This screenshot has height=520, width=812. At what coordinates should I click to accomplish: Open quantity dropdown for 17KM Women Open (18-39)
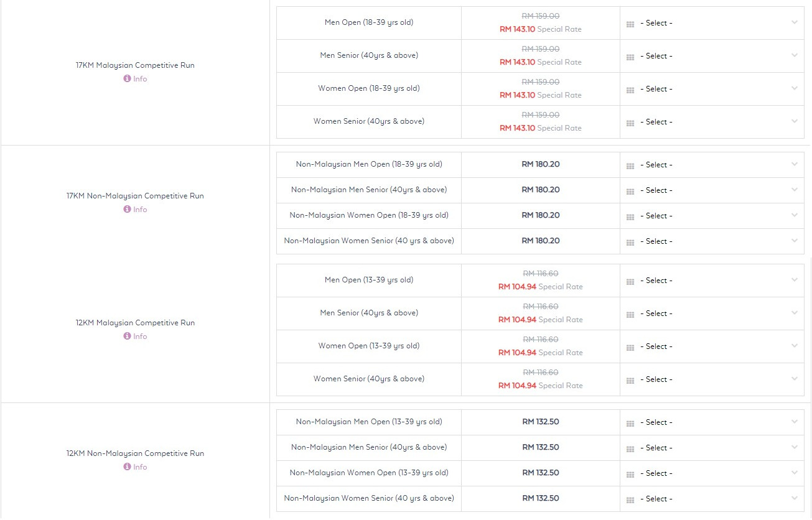(712, 89)
